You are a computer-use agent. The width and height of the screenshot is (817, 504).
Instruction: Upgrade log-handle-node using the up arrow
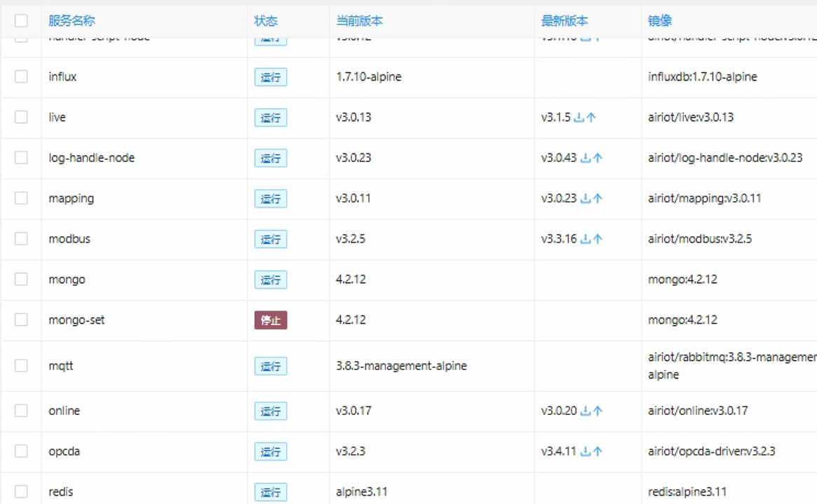click(597, 158)
